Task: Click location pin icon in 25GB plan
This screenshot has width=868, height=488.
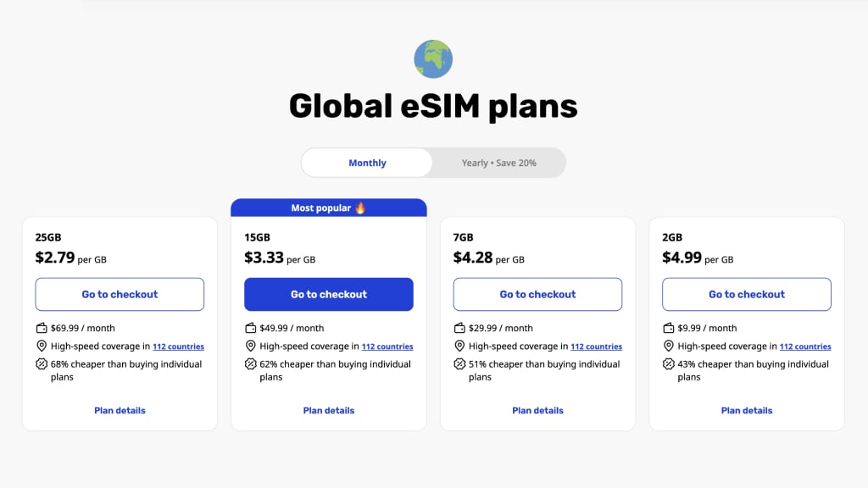Action: (x=42, y=347)
